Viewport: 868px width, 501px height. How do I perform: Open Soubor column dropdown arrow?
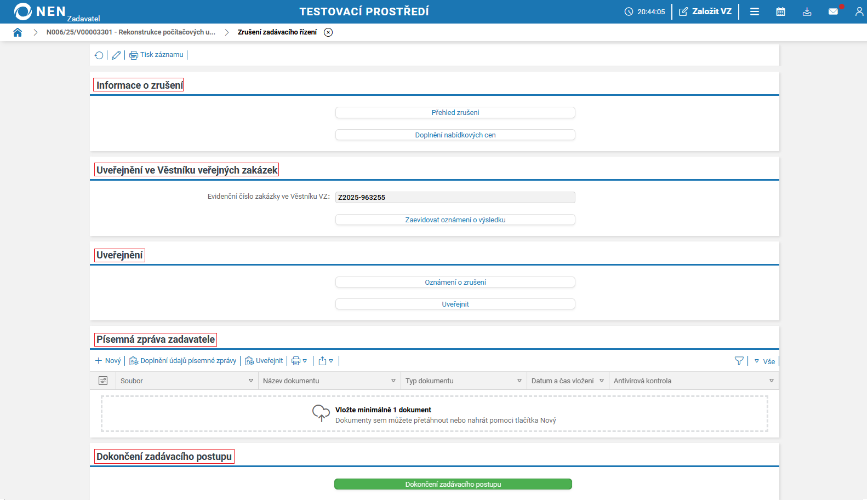[x=251, y=381]
